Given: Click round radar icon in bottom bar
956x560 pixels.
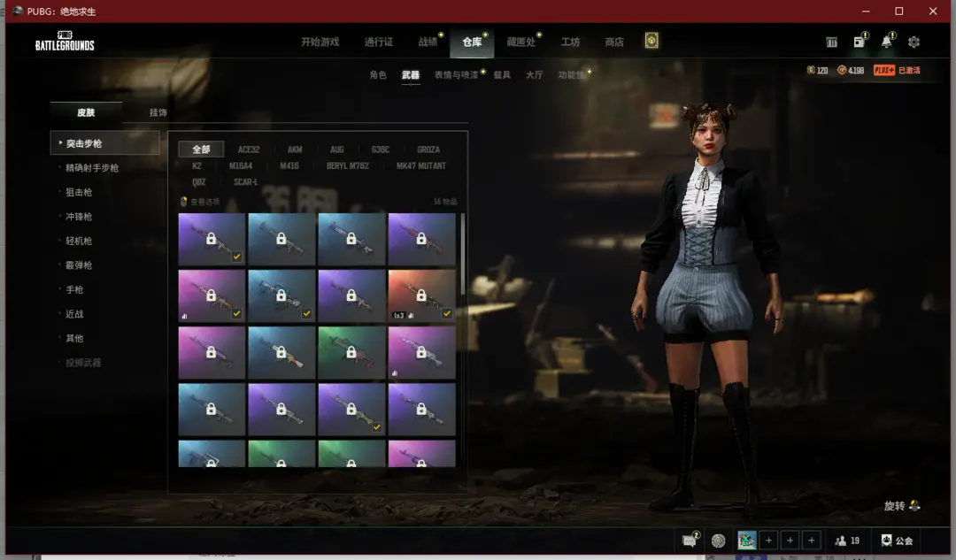Looking at the screenshot, I should [718, 541].
